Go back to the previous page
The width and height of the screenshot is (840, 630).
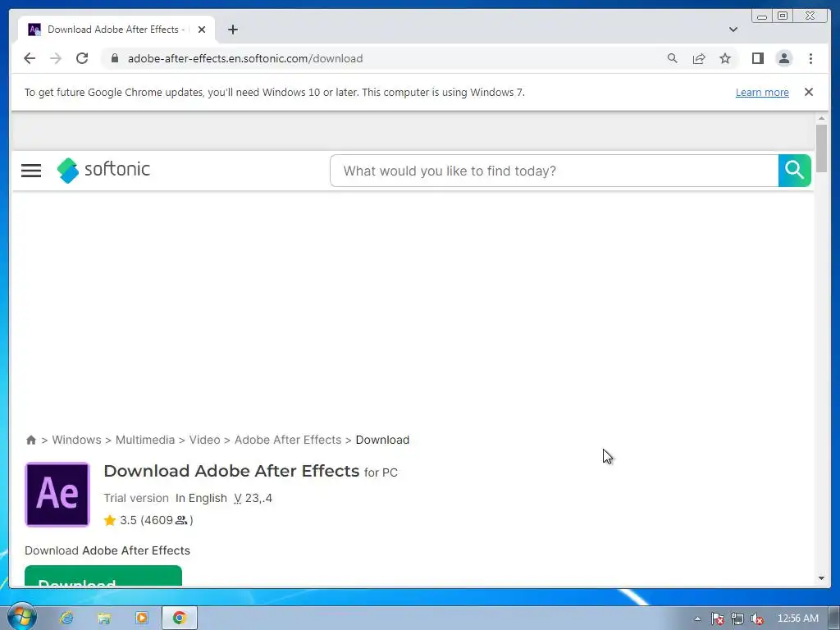click(x=30, y=58)
